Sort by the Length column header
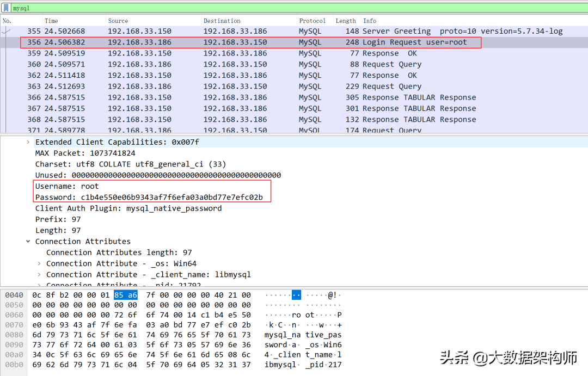 [x=347, y=21]
